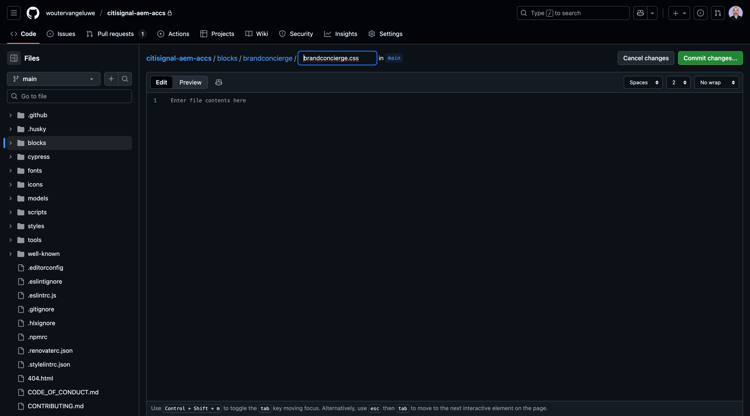Click the Cancel changes button
This screenshot has height=416, width=750.
pos(646,58)
